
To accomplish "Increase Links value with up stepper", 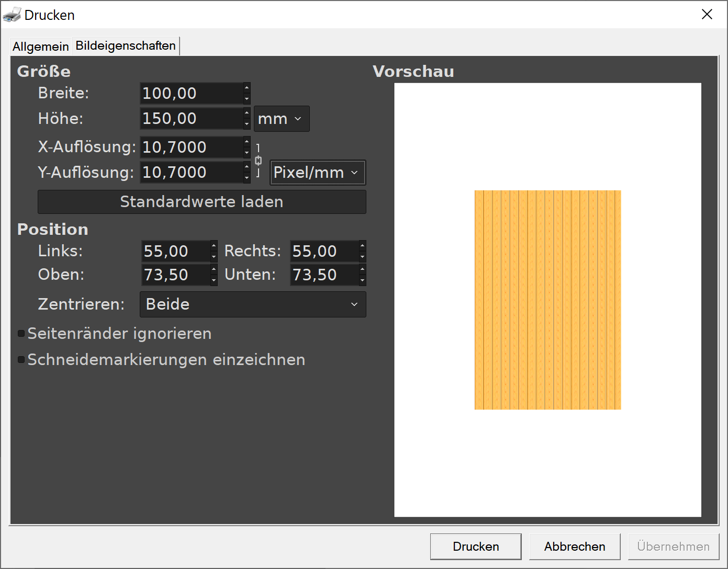I will click(214, 245).
